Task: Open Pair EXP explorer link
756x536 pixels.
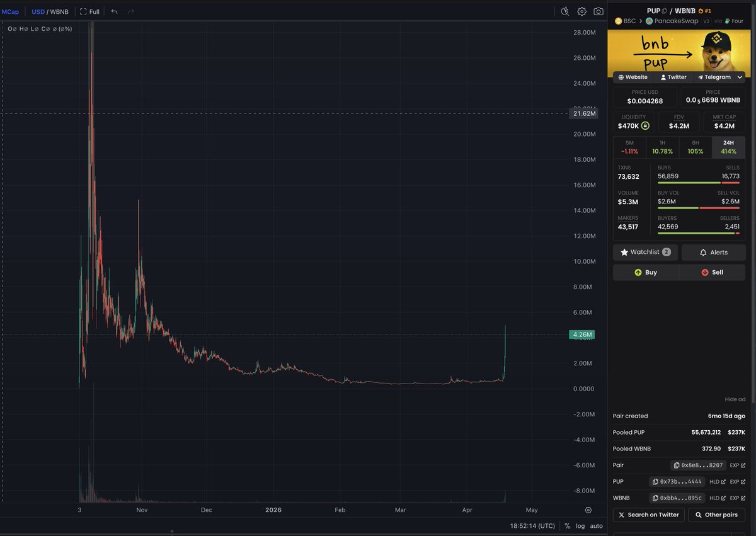Action: point(738,465)
